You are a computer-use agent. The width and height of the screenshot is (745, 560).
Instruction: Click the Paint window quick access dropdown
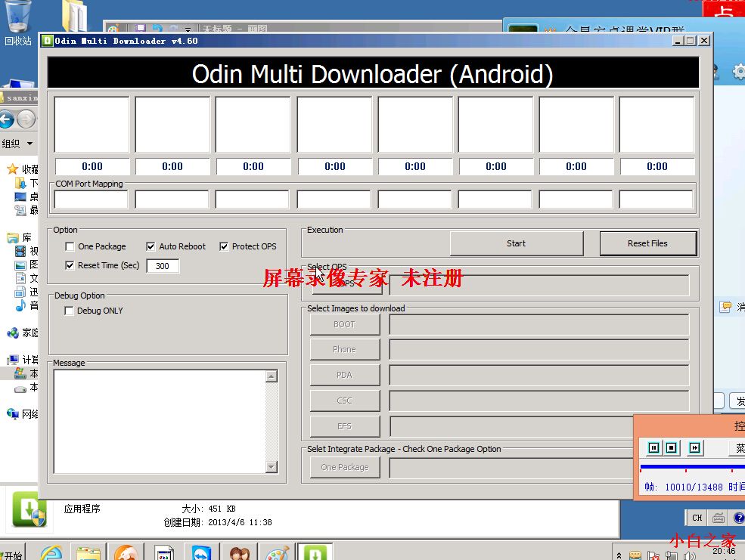click(x=188, y=29)
